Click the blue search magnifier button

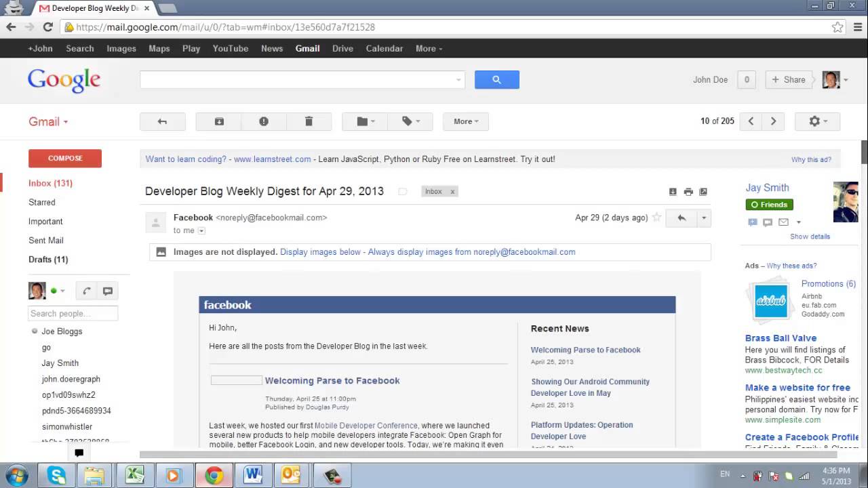(496, 79)
